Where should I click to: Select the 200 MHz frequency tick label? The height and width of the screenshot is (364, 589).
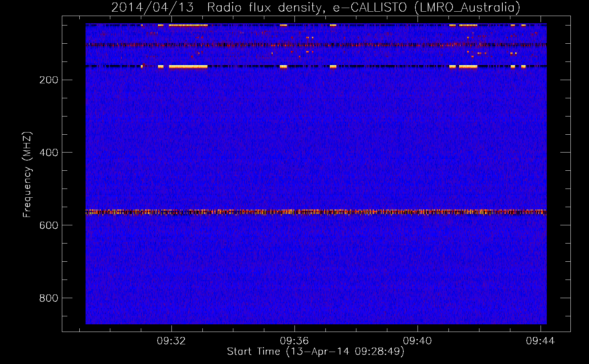[x=49, y=80]
